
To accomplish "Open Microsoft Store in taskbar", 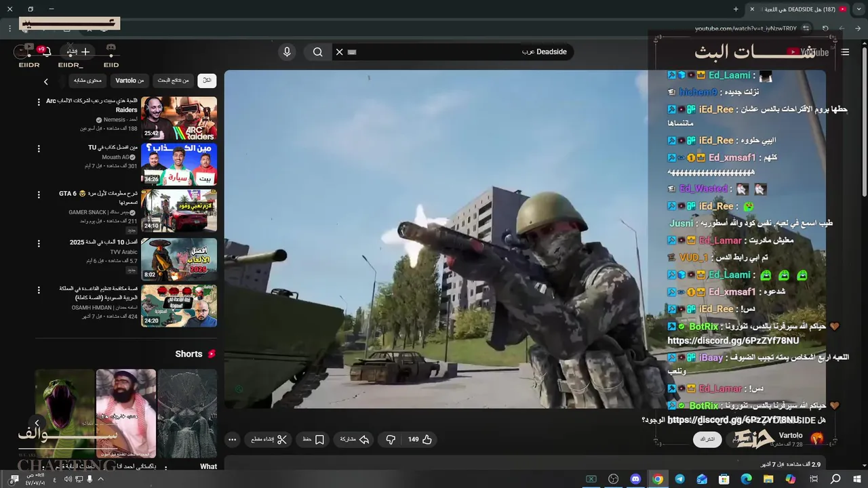I will [724, 479].
